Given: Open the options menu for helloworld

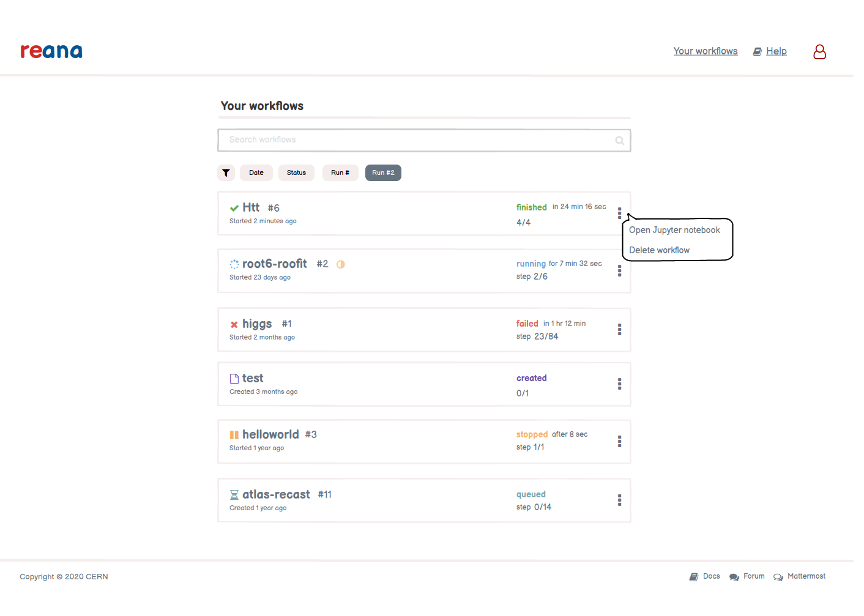Looking at the screenshot, I should tap(619, 442).
